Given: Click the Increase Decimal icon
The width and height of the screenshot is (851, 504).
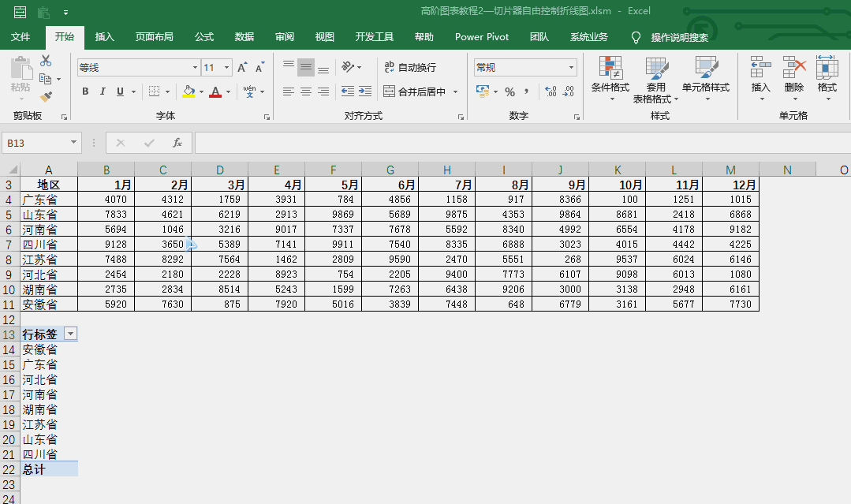Looking at the screenshot, I should coord(551,91).
